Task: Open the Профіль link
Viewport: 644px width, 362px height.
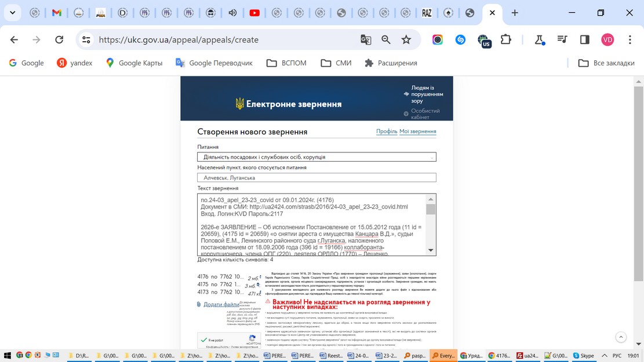Action: [387, 131]
